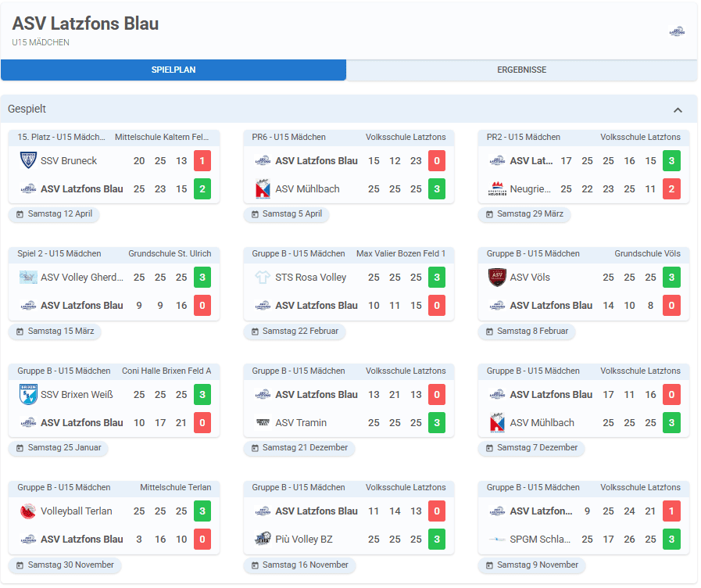
Task: Click the ASV Tramin team logo
Action: tap(263, 422)
